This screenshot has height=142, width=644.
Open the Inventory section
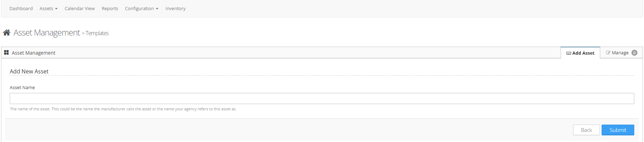[175, 8]
